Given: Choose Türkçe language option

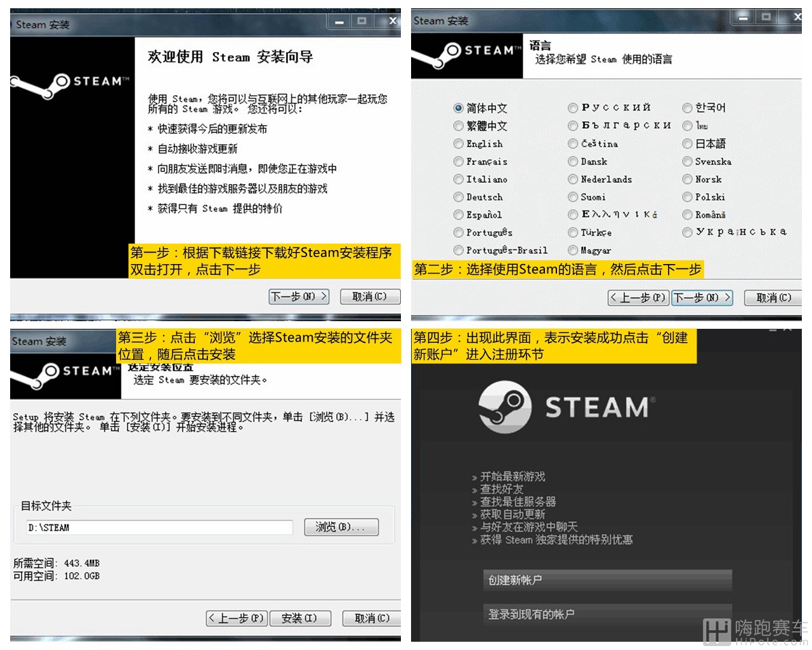Looking at the screenshot, I should click(573, 232).
